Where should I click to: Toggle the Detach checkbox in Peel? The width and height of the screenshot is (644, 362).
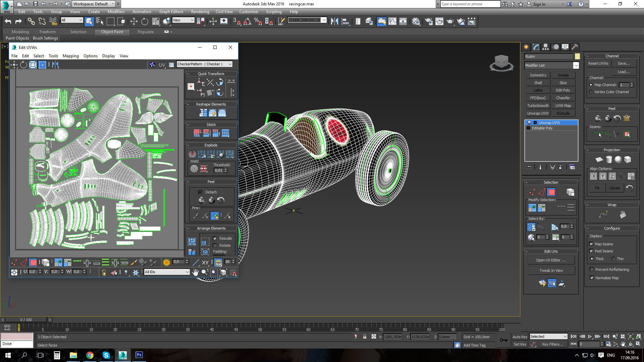200,192
